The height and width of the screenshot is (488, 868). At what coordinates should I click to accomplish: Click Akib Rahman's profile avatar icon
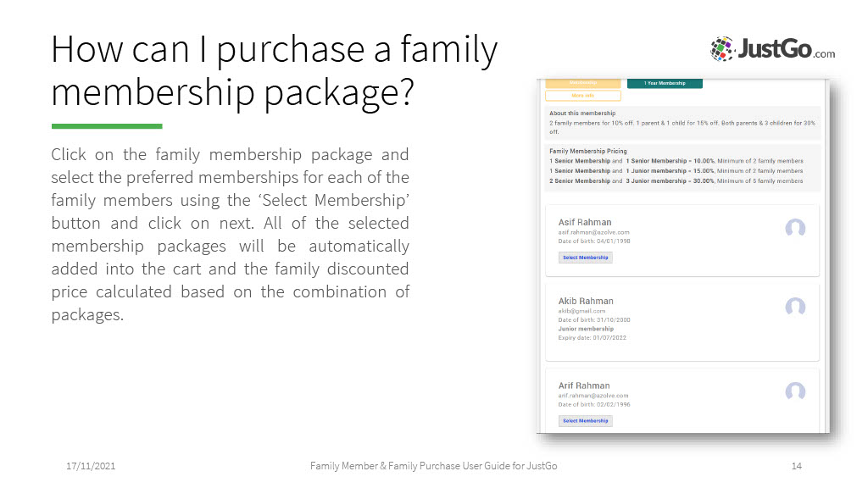click(795, 307)
